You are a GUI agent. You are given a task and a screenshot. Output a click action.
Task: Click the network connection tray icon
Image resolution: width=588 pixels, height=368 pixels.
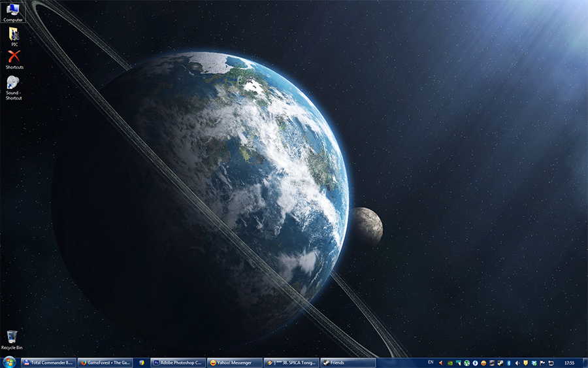pos(551,363)
